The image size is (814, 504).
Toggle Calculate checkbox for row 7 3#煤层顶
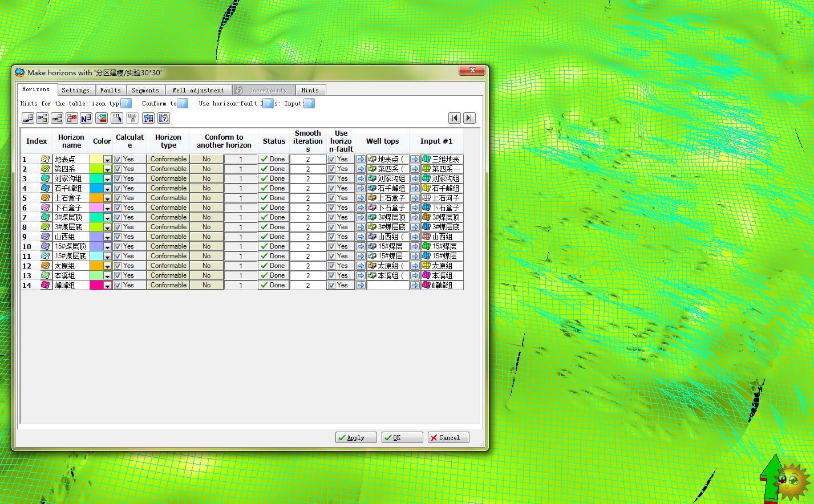[x=118, y=217]
